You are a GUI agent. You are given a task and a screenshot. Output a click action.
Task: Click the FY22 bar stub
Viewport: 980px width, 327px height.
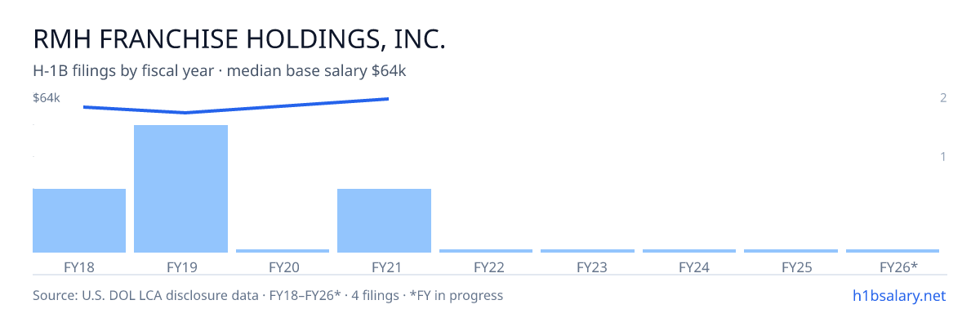point(486,251)
